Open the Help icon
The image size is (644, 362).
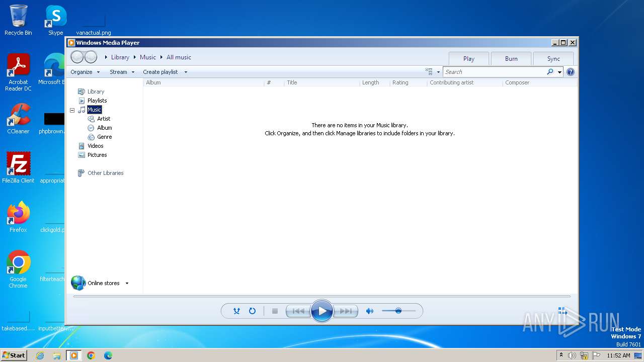point(571,72)
